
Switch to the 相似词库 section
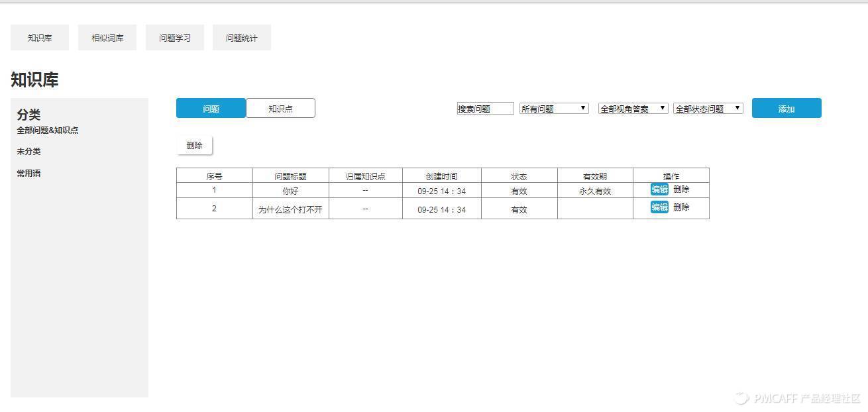click(107, 37)
